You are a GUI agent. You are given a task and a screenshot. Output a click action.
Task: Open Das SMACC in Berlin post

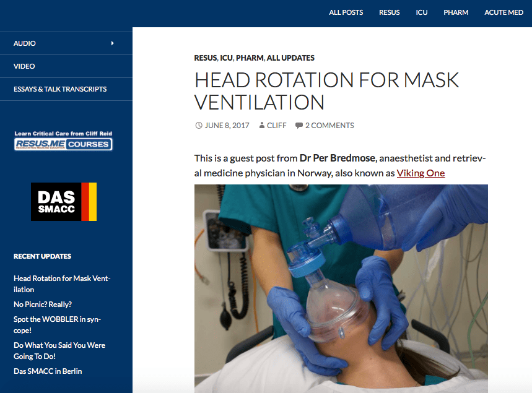coord(48,371)
